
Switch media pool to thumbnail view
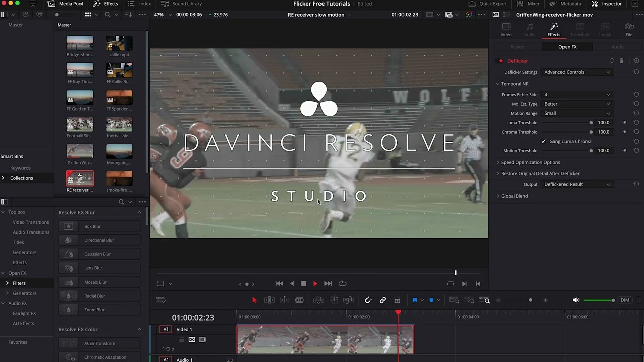(x=88, y=15)
